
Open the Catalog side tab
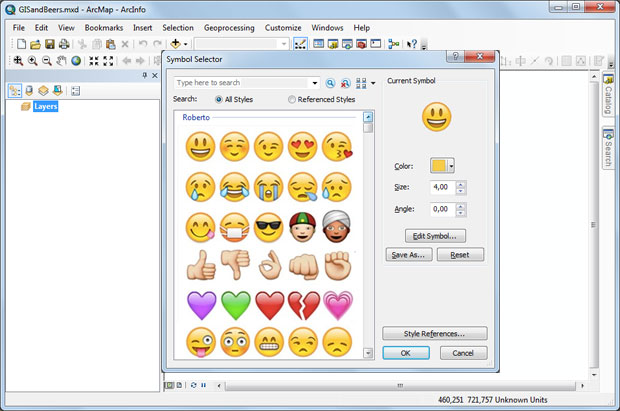(608, 94)
